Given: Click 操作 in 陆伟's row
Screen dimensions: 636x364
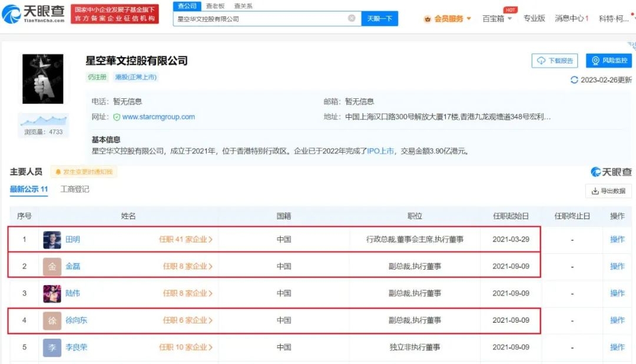Looking at the screenshot, I should 617,293.
